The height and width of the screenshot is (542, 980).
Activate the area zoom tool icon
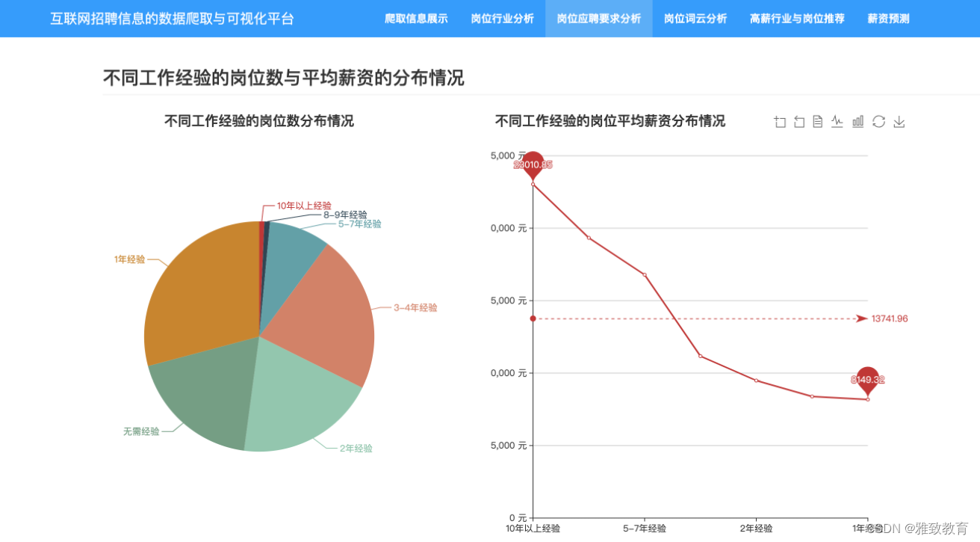[x=780, y=122]
